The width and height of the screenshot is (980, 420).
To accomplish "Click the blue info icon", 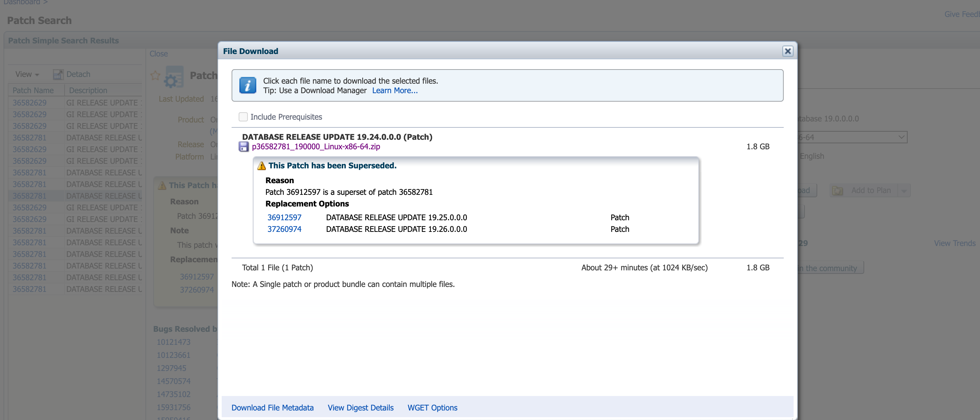I will 247,85.
